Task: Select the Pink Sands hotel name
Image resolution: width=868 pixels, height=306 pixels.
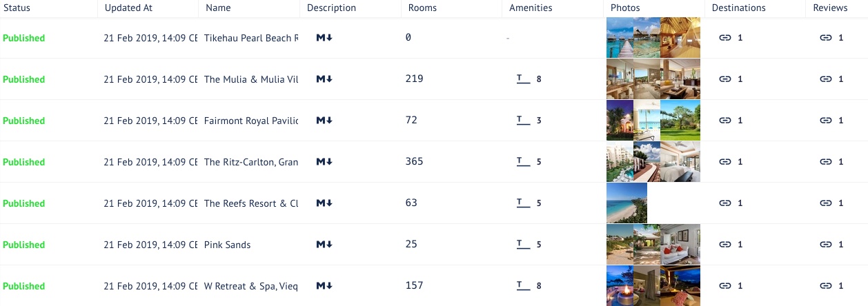Action: point(228,245)
